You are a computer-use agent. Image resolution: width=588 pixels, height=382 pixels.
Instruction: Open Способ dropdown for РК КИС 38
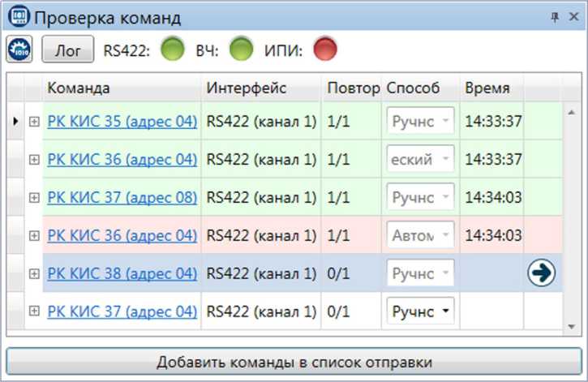click(x=420, y=273)
